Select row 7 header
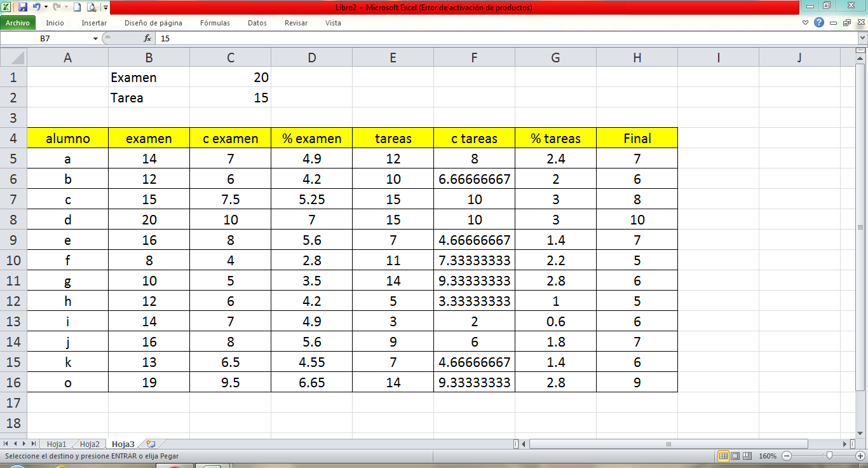 point(13,200)
